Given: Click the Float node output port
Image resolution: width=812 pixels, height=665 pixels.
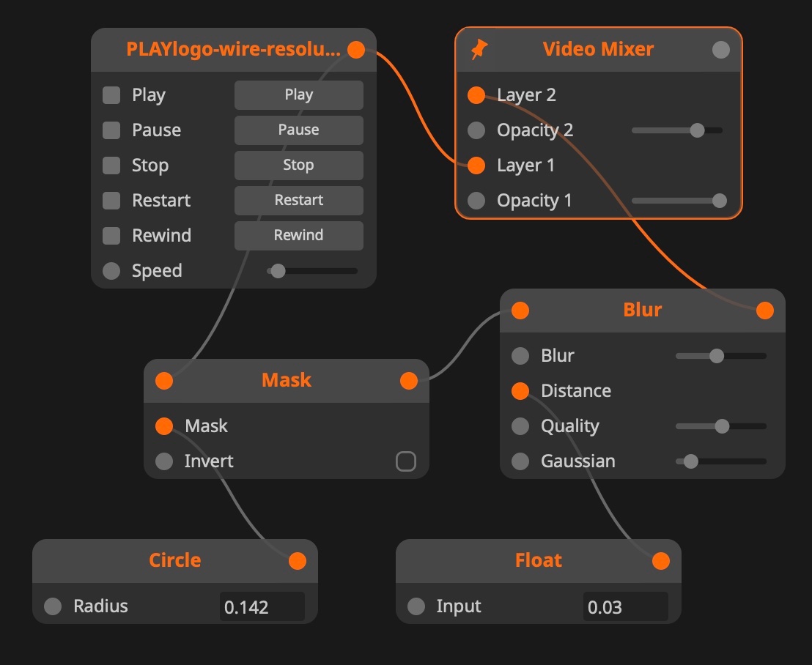Looking at the screenshot, I should 661,561.
